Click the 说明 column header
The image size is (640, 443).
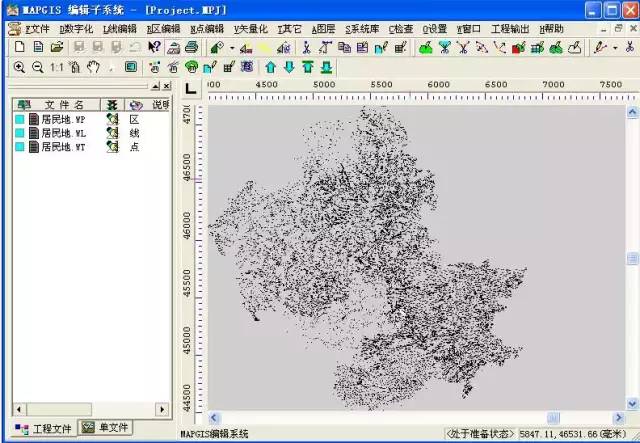[x=161, y=105]
